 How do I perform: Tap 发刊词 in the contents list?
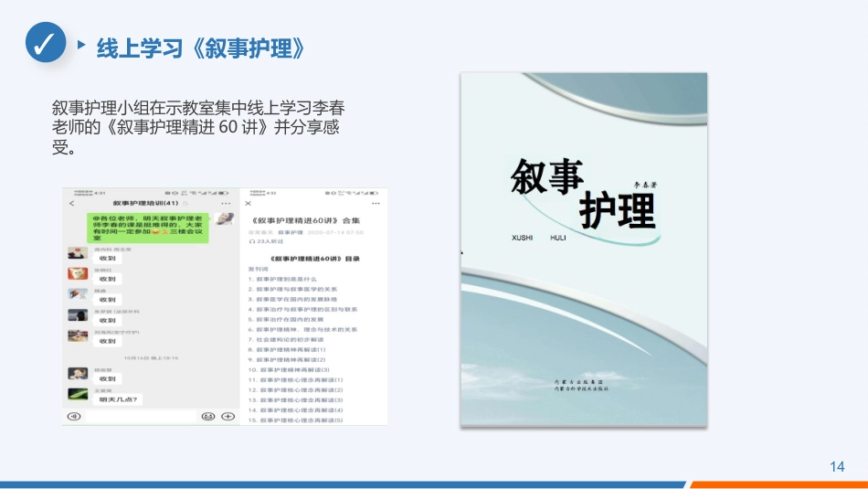click(x=258, y=269)
